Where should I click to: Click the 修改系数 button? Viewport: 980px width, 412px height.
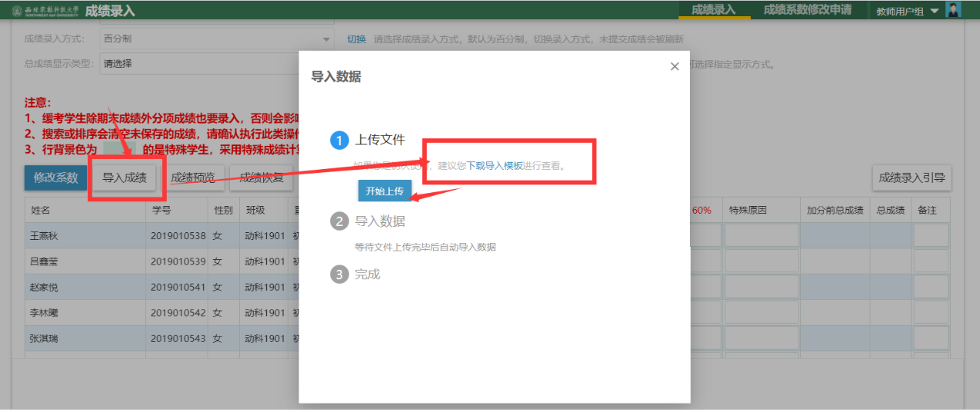click(x=56, y=177)
